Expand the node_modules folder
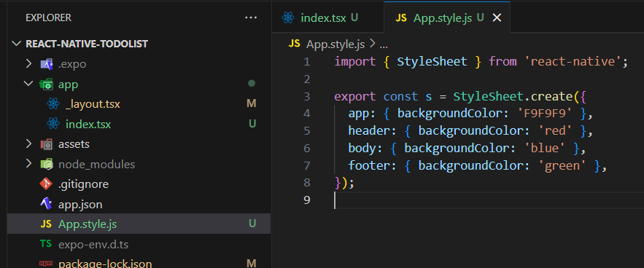Viewport: 644px width, 268px height. click(28, 164)
